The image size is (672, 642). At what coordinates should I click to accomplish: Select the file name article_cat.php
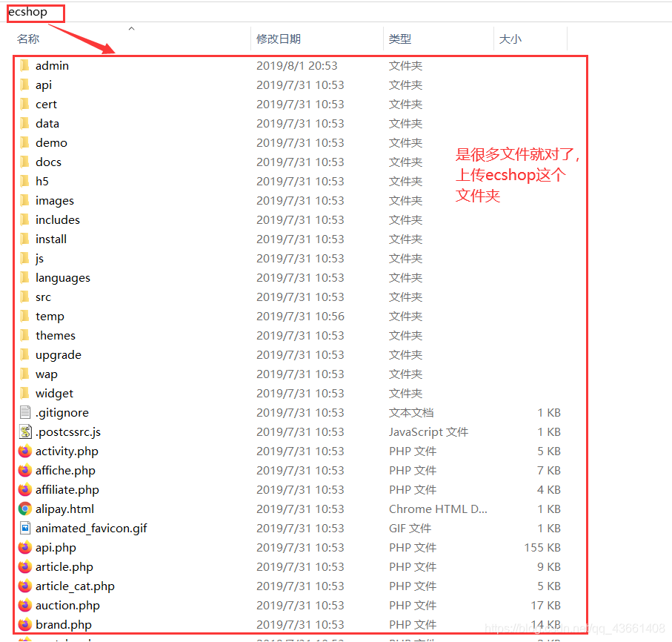[x=75, y=586]
